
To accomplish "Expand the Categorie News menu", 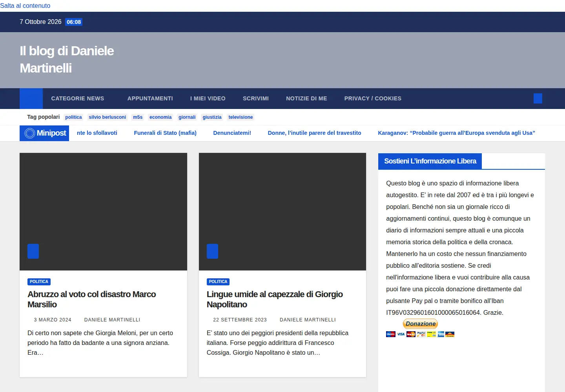I will click(78, 98).
